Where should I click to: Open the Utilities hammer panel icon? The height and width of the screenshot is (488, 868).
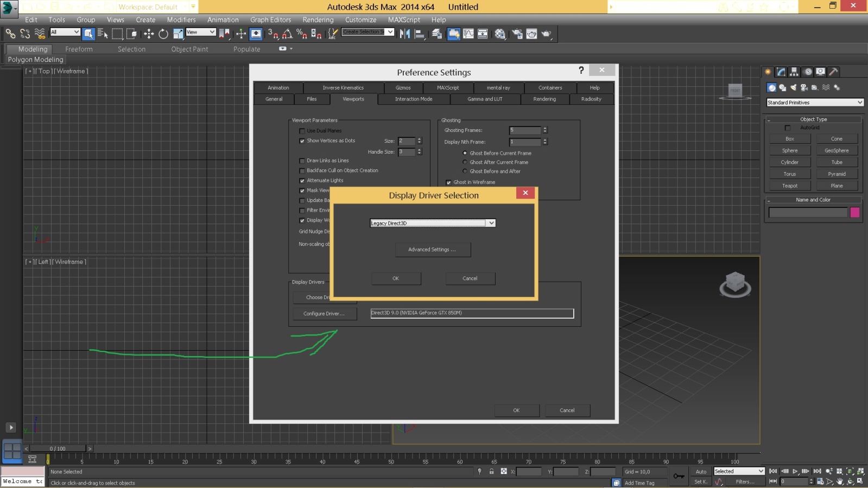(834, 72)
